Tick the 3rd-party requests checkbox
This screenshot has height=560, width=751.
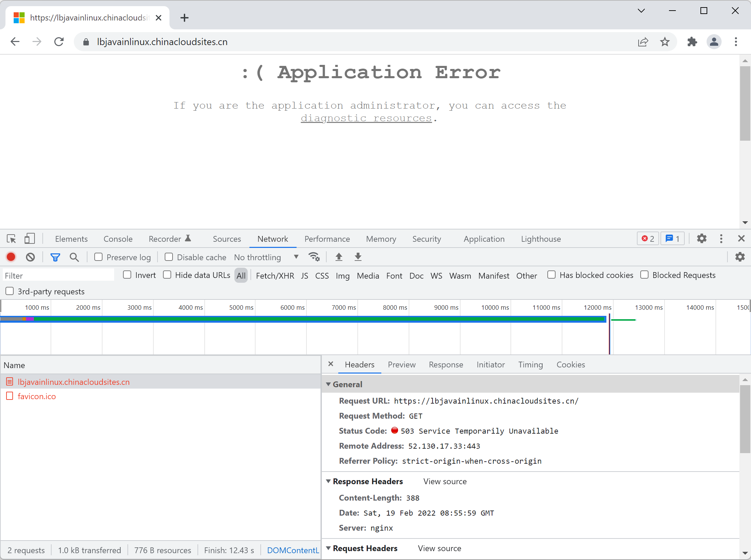10,291
